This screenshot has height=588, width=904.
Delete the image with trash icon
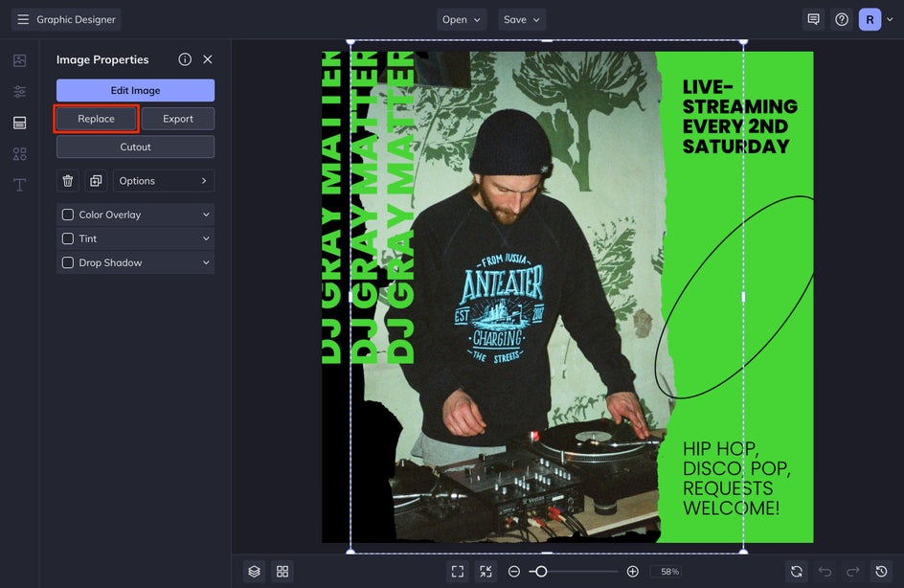(67, 180)
